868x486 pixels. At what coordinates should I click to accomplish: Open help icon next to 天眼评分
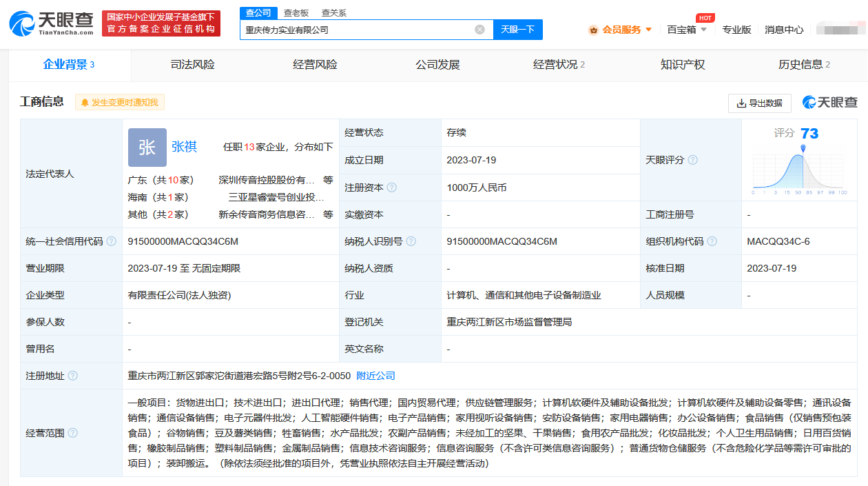[692, 160]
